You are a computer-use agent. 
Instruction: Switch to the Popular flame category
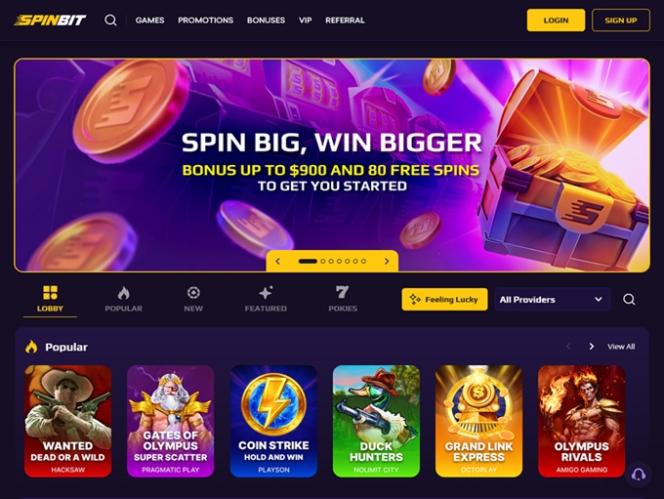click(x=124, y=299)
